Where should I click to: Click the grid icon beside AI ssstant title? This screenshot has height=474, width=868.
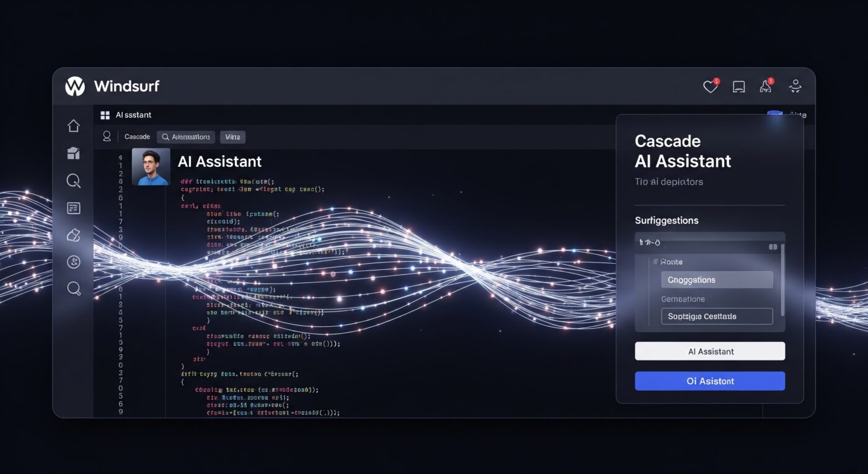coord(105,115)
